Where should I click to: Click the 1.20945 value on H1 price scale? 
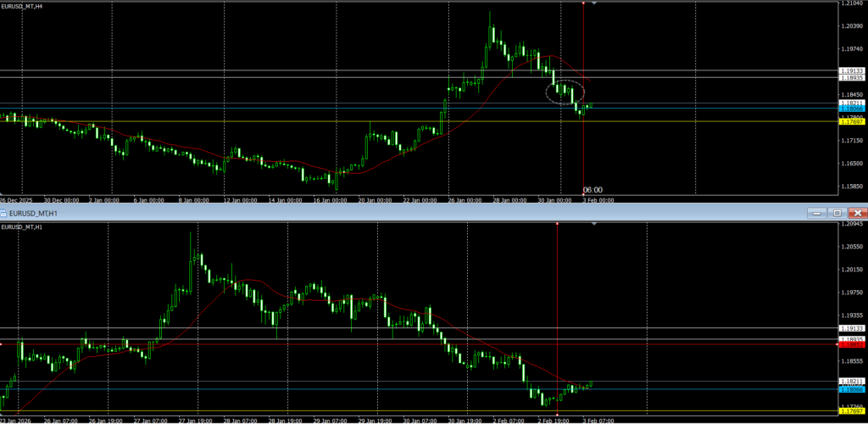point(851,225)
